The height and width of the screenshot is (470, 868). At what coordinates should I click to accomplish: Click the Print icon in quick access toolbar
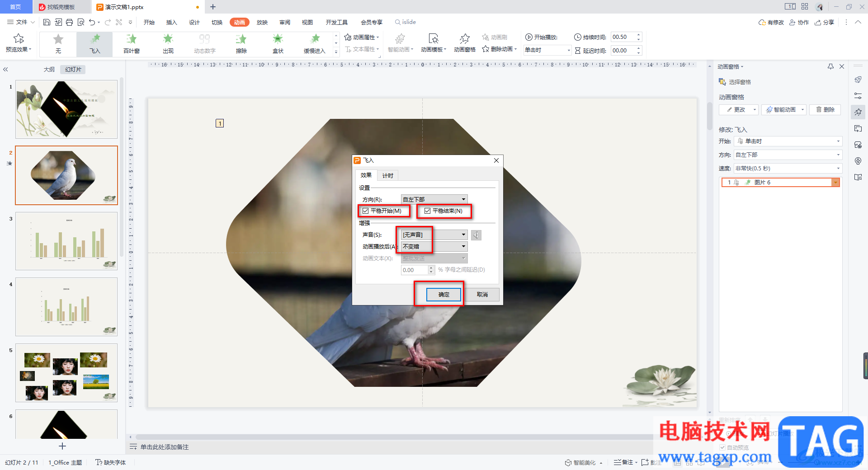point(69,22)
